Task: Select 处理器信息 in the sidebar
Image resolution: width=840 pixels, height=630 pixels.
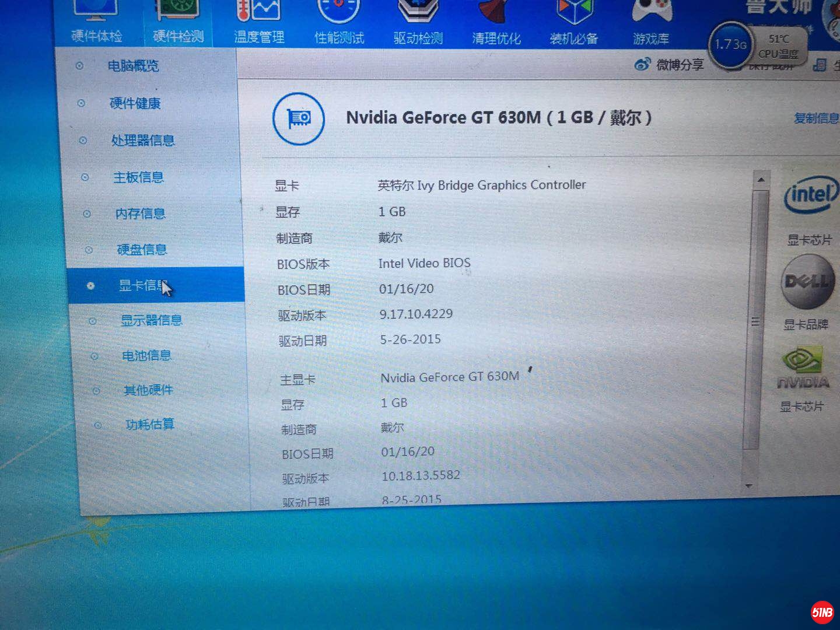Action: pyautogui.click(x=143, y=140)
